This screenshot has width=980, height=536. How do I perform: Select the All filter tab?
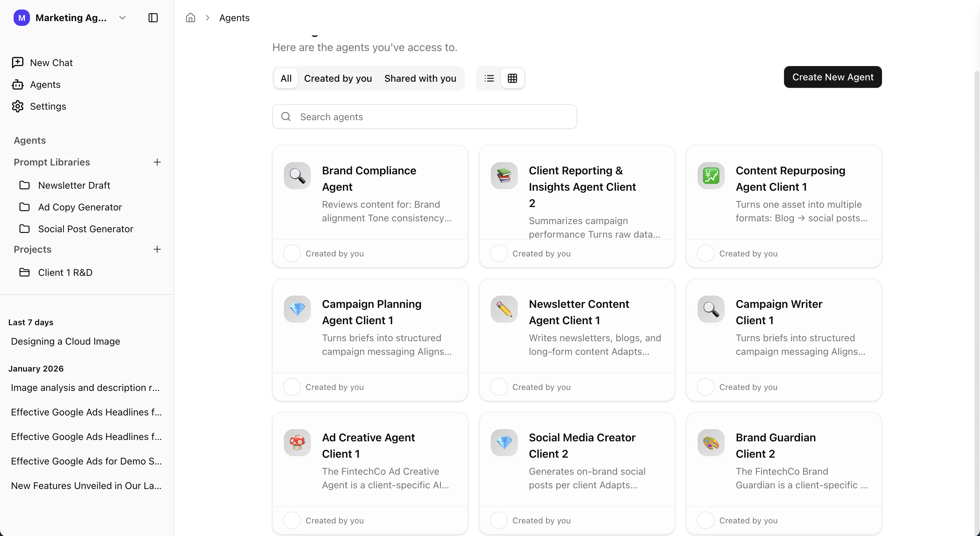[x=286, y=78]
